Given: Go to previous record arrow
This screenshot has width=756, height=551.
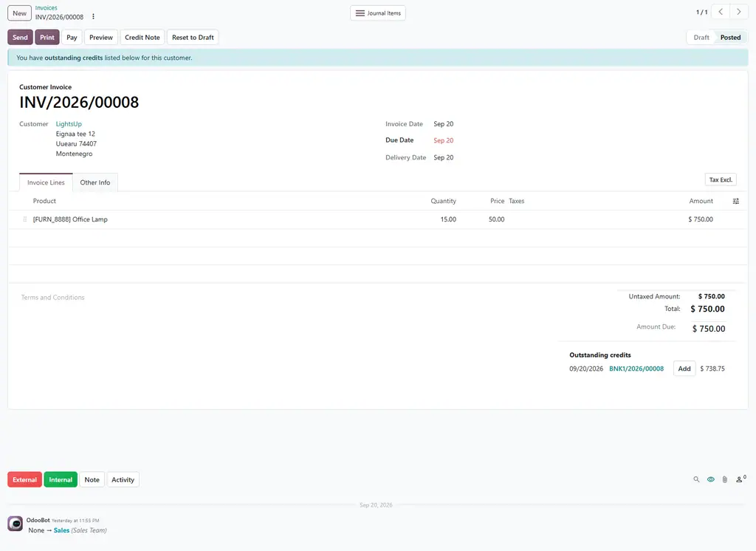Looking at the screenshot, I should coord(721,12).
